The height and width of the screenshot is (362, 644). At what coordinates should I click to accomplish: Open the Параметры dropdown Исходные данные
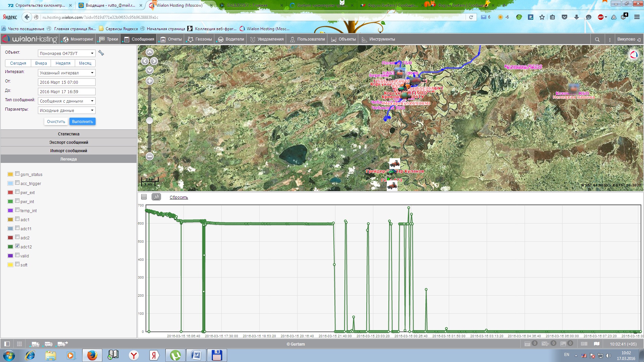[x=66, y=110]
